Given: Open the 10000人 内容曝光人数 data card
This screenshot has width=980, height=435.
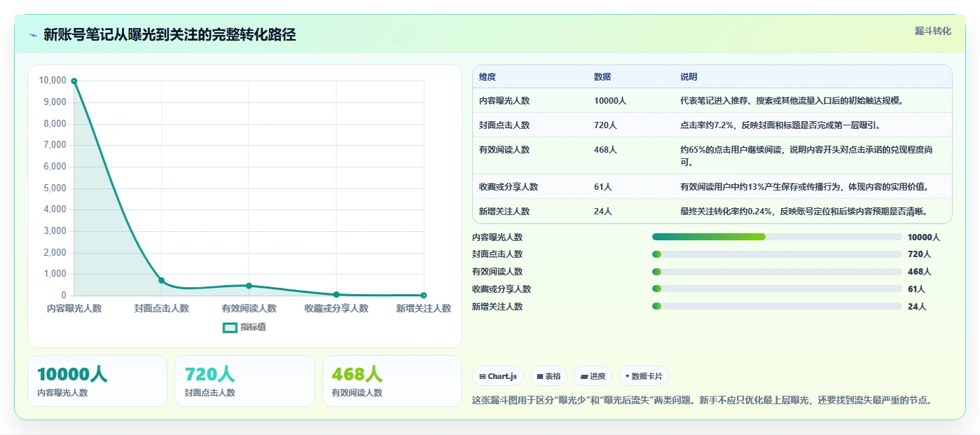Looking at the screenshot, I should pos(97,381).
